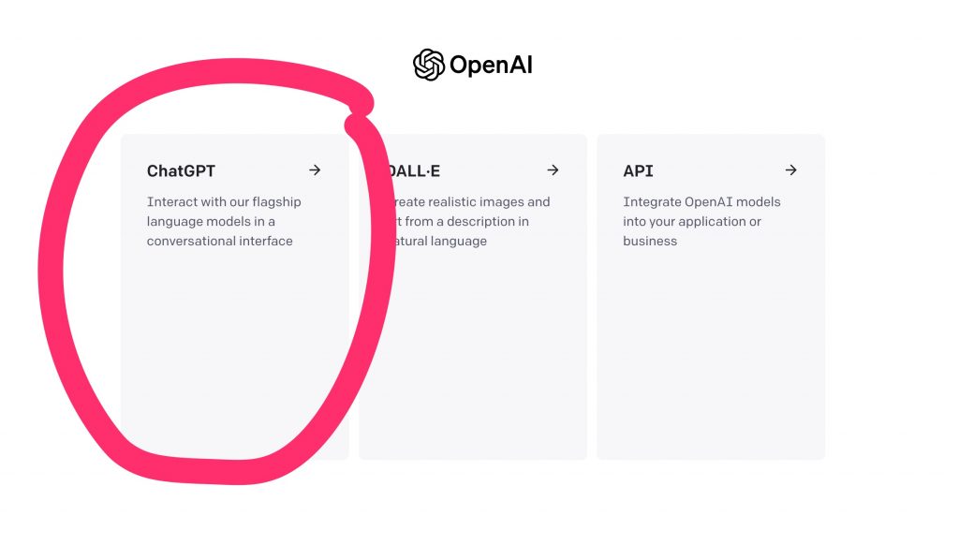Click the OpenAI knot logo icon
The height and width of the screenshot is (560, 959).
(428, 65)
